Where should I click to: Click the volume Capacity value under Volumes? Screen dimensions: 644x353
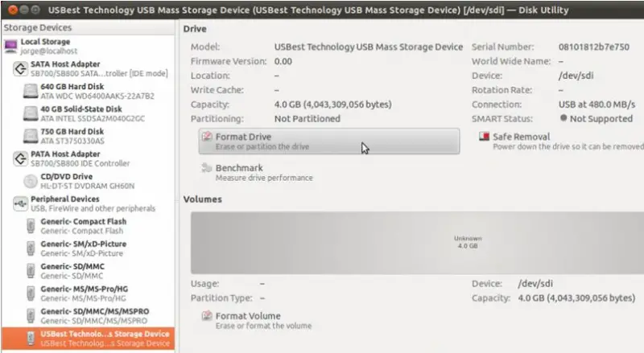576,298
